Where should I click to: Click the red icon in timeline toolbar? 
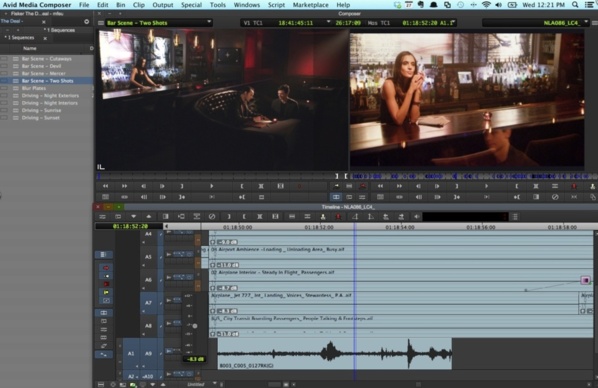[338, 217]
